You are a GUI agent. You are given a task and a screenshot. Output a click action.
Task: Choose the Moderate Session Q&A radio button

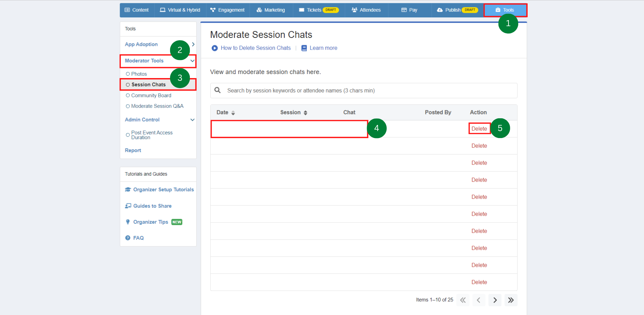[128, 106]
